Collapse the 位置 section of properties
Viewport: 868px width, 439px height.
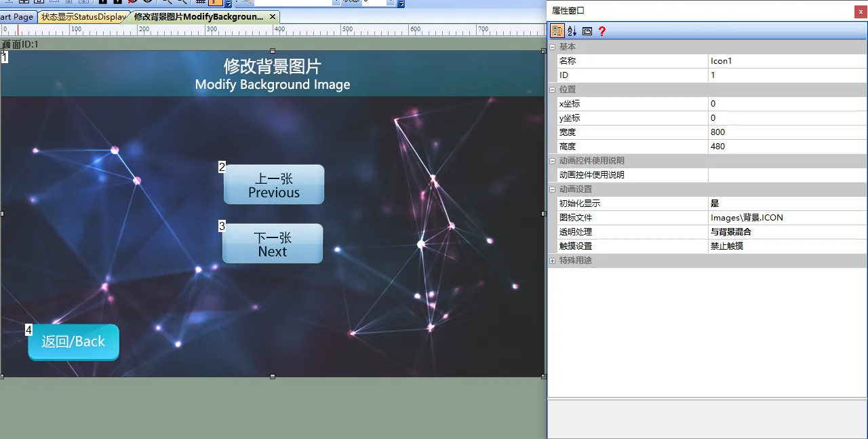(553, 89)
